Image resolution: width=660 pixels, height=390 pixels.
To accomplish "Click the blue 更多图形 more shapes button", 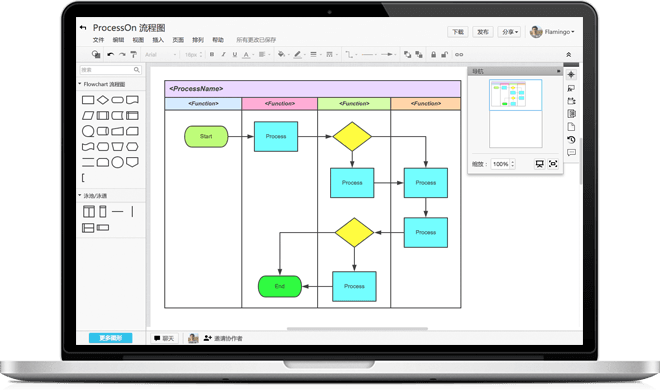I will pyautogui.click(x=110, y=338).
